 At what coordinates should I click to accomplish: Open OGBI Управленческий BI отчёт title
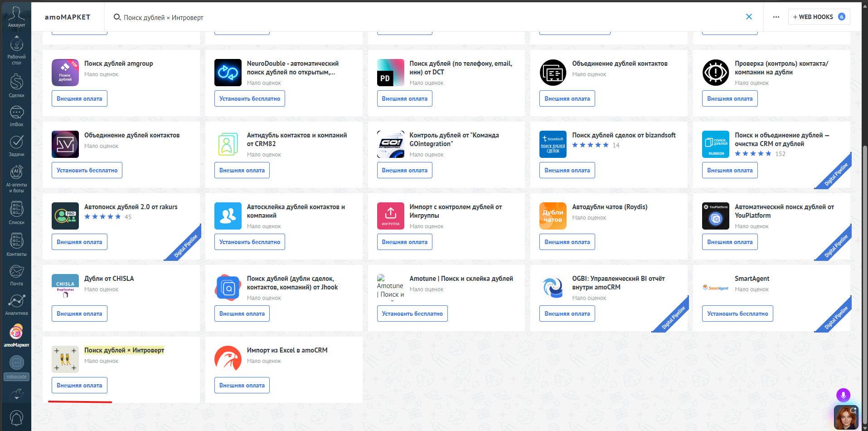point(618,283)
